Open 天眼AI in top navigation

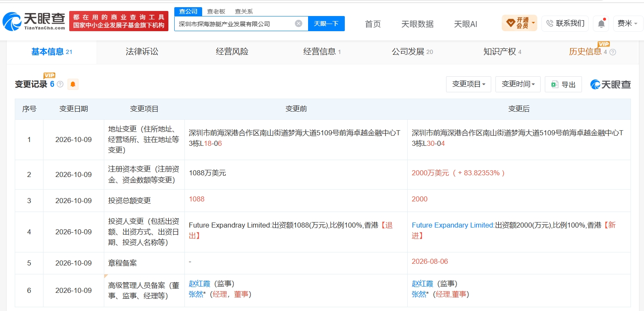[465, 24]
